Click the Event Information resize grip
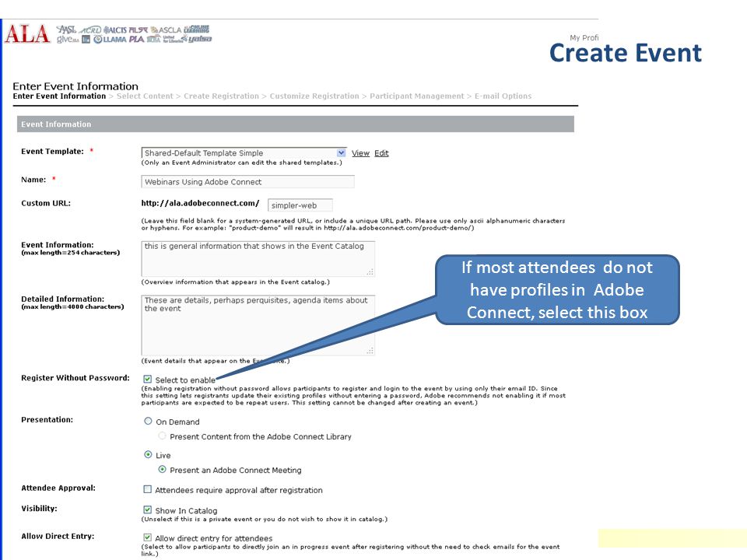The image size is (747, 560). pos(370,272)
